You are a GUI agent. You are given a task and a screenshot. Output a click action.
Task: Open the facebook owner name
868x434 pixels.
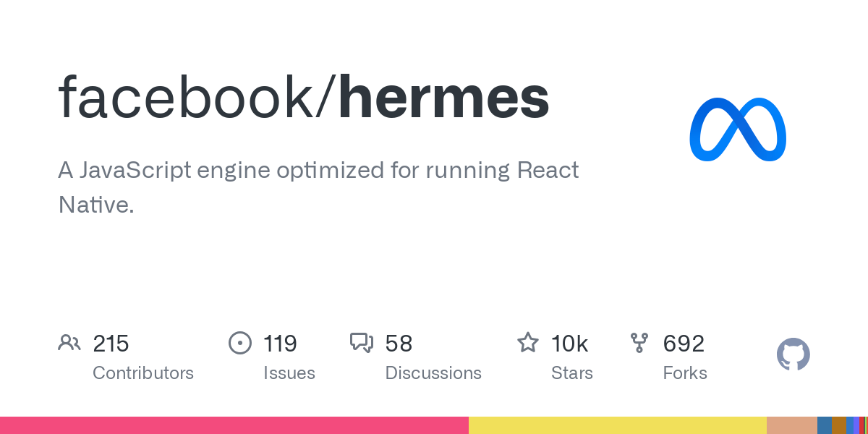click(x=185, y=98)
